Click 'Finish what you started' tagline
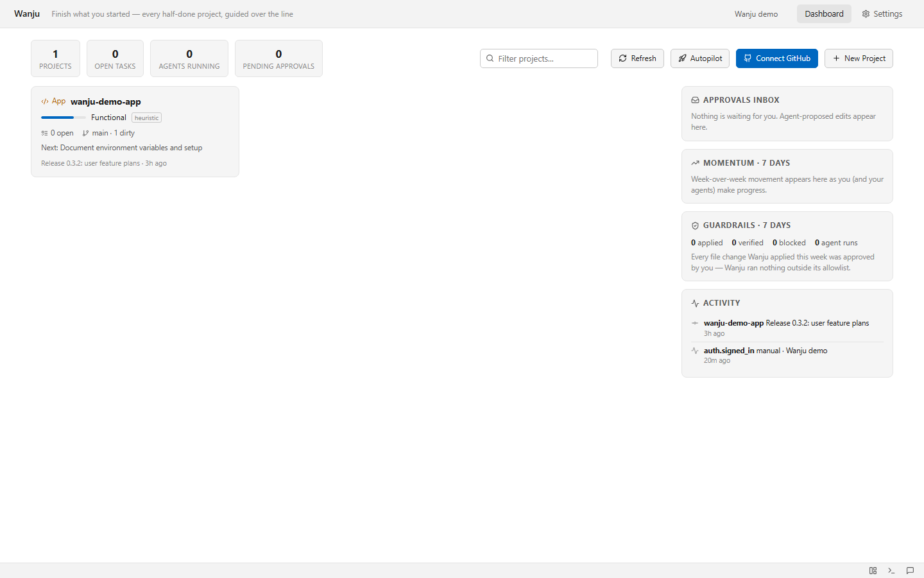924x578 pixels. point(173,14)
